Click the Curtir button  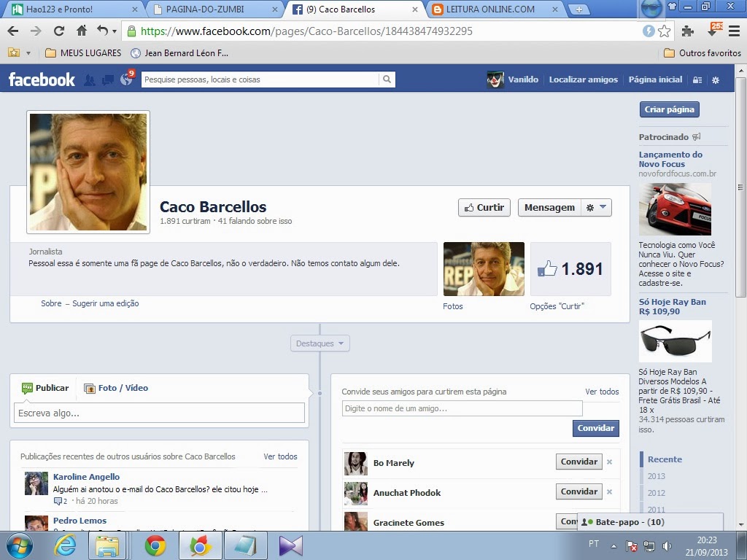click(484, 208)
